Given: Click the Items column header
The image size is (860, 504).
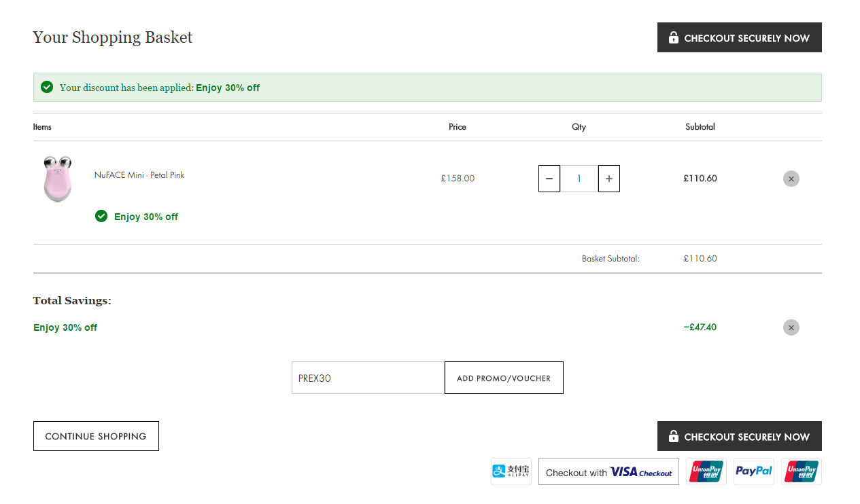Looking at the screenshot, I should point(42,127).
